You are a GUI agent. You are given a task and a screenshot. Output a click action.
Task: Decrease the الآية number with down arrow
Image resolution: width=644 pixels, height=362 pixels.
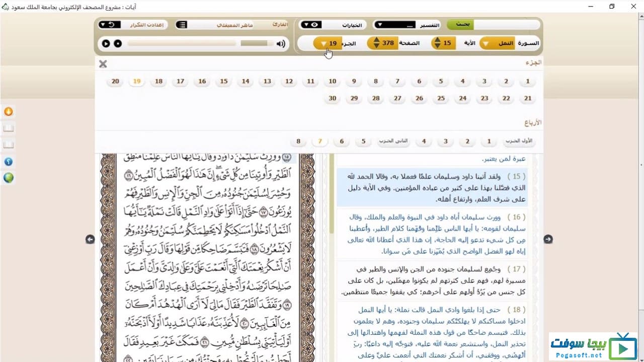click(x=437, y=46)
